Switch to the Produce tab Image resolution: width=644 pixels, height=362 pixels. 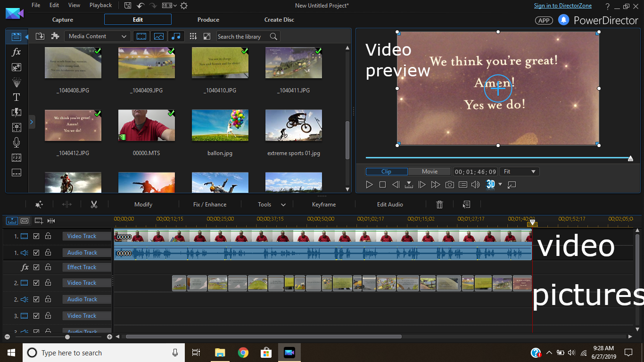pos(208,20)
